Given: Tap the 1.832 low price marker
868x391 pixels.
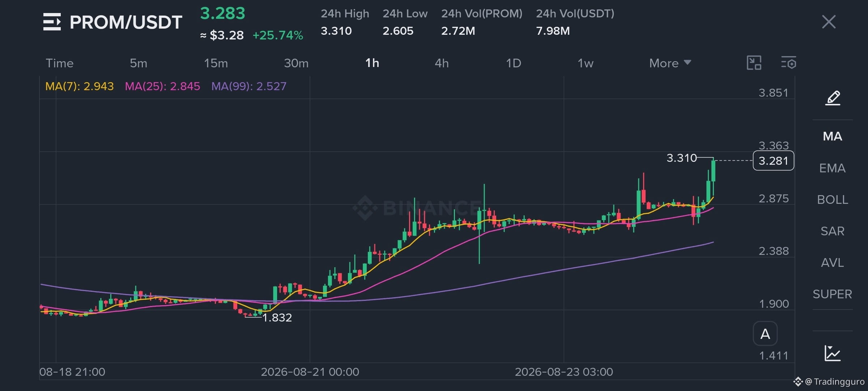Looking at the screenshot, I should 277,318.
